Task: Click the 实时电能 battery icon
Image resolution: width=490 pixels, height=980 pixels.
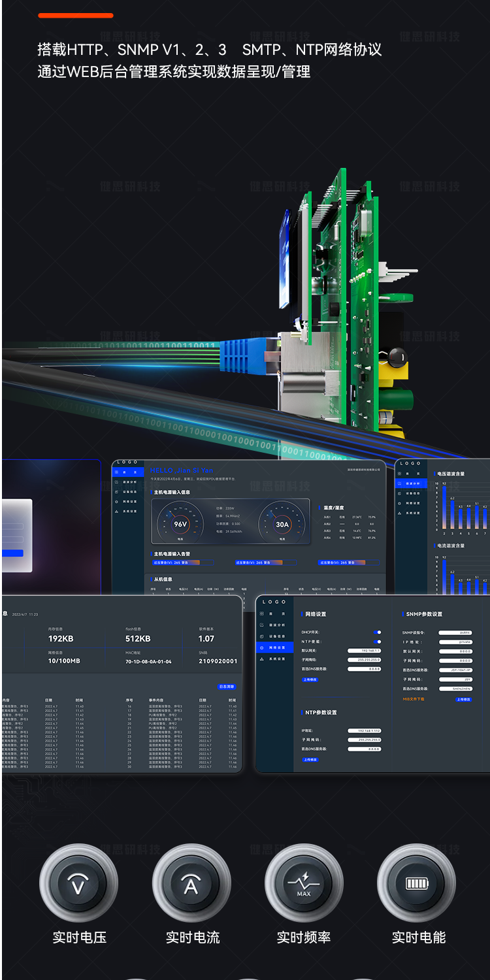Action: click(416, 885)
